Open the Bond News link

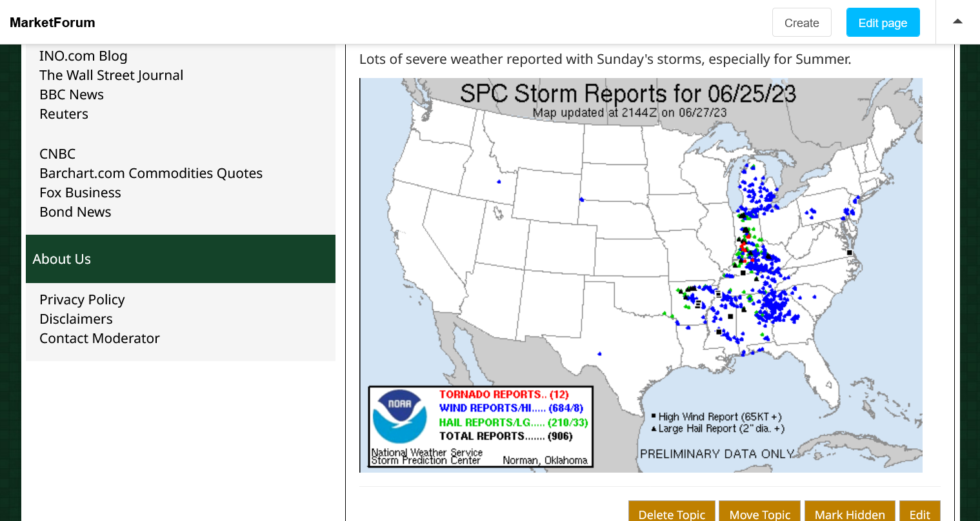click(75, 212)
